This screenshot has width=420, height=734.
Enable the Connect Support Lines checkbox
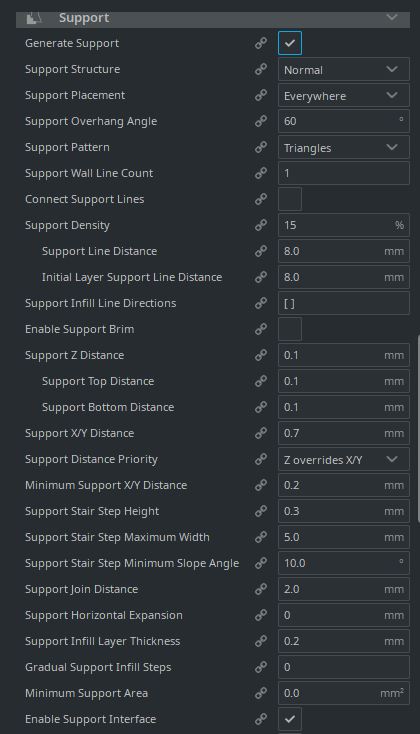coord(290,199)
